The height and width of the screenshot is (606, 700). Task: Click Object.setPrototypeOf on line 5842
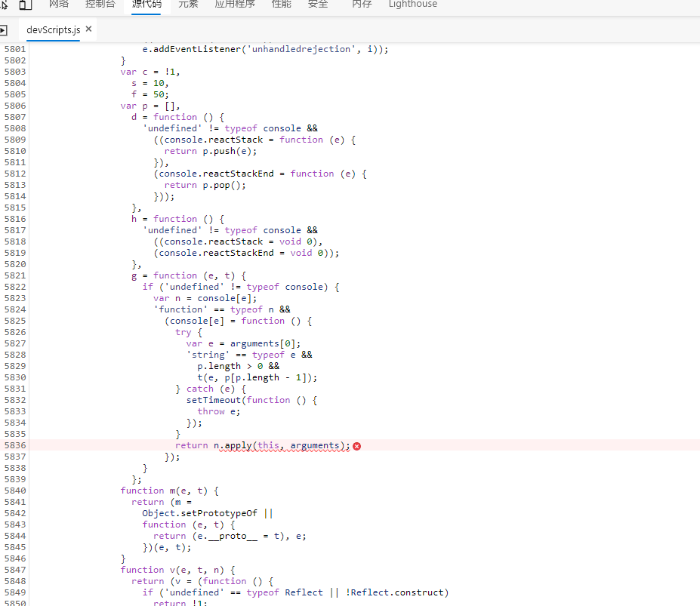tap(199, 513)
